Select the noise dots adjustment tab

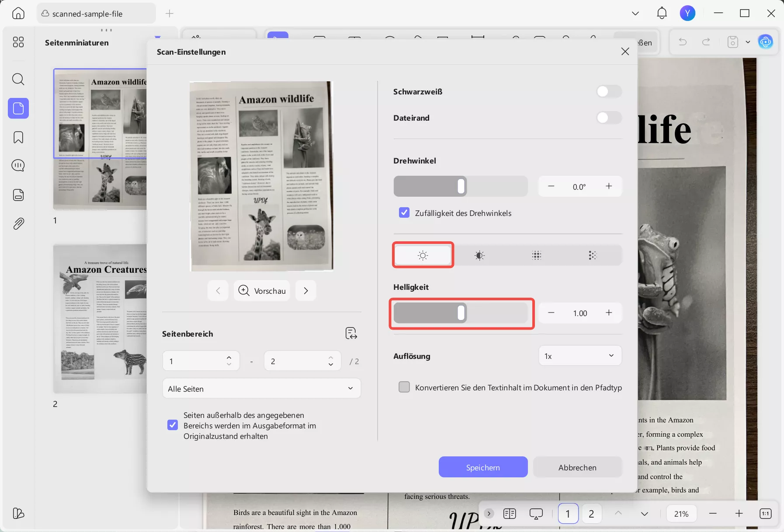coord(593,255)
